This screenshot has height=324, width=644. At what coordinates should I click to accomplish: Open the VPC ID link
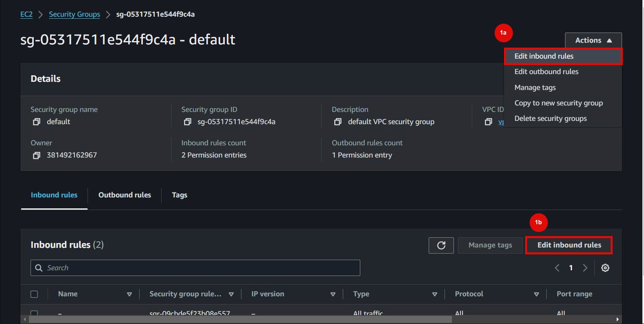coord(501,122)
